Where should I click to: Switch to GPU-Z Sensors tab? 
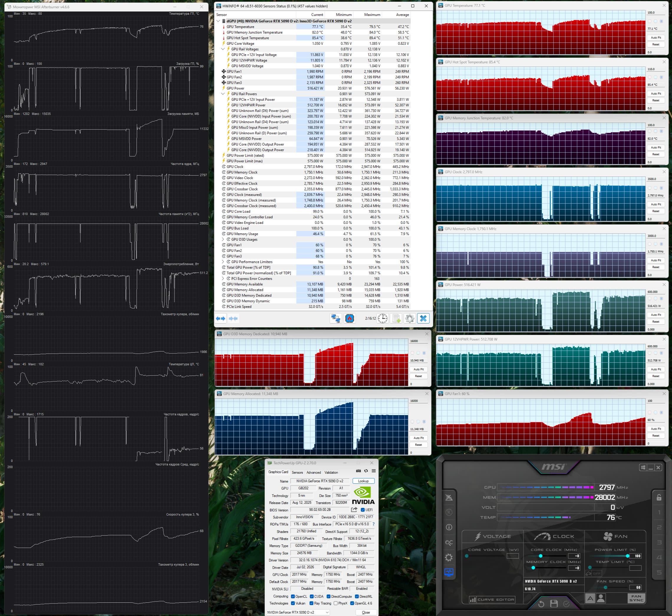click(x=297, y=472)
